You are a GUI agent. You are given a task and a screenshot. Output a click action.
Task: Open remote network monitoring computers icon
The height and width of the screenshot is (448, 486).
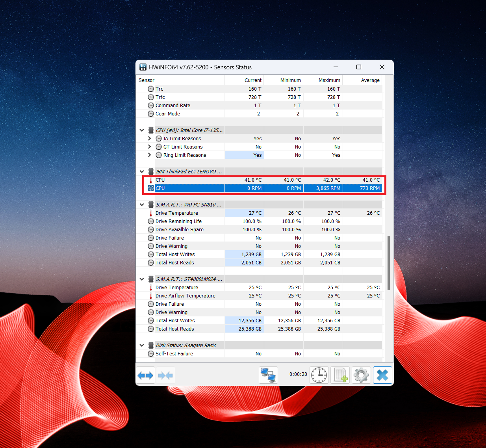click(268, 375)
